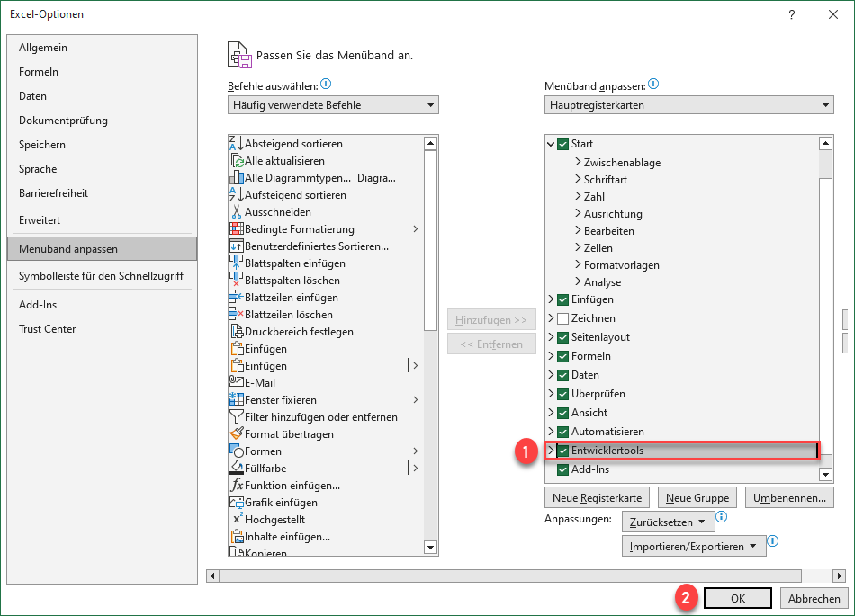Click the Aufsteigend sortieren A-Z icon

point(236,195)
